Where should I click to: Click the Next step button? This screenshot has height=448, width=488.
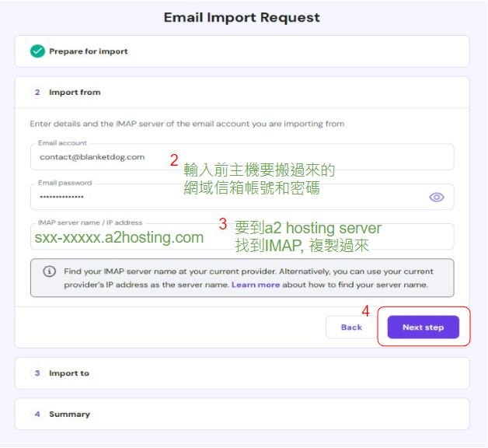coord(424,327)
